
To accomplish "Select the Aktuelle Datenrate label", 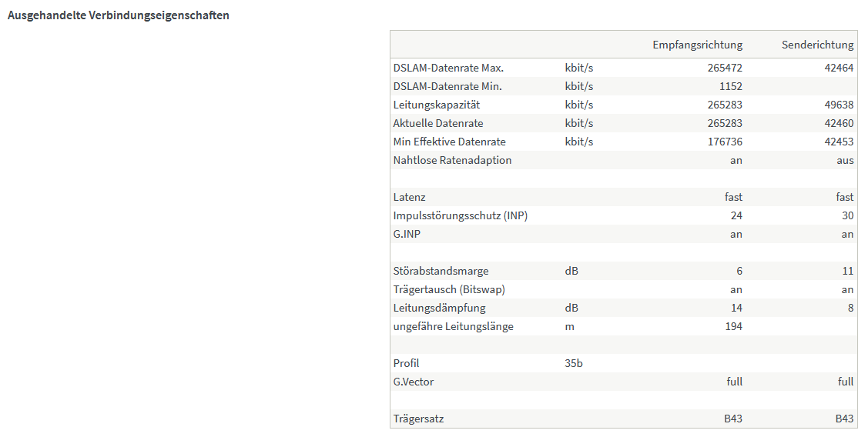I will pyautogui.click(x=437, y=123).
